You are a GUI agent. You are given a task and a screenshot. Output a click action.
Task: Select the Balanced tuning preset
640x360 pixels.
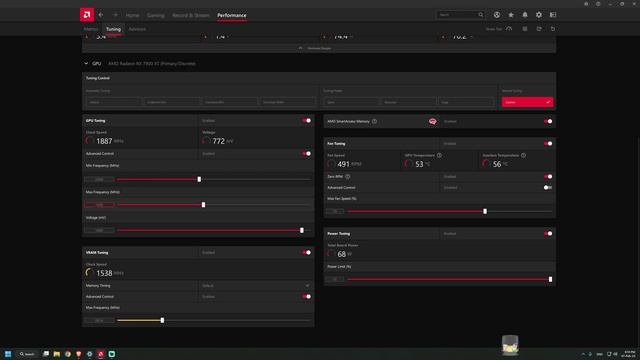[408, 102]
